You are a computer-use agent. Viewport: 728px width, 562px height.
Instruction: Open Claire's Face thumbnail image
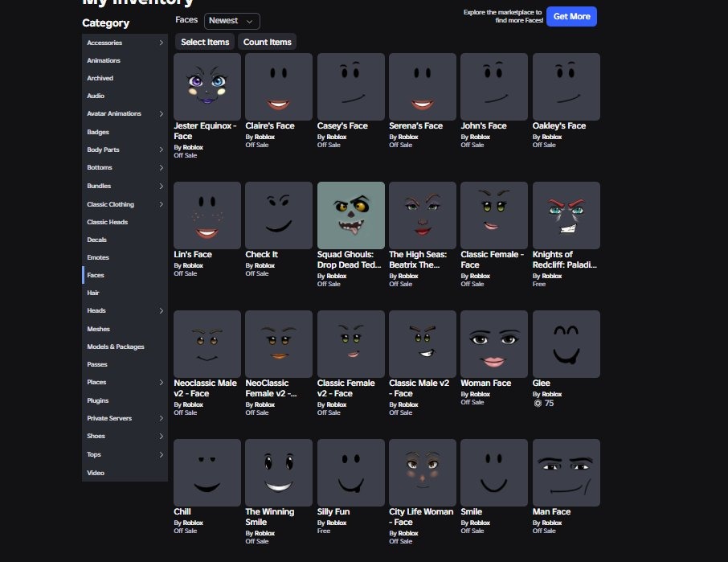point(279,86)
